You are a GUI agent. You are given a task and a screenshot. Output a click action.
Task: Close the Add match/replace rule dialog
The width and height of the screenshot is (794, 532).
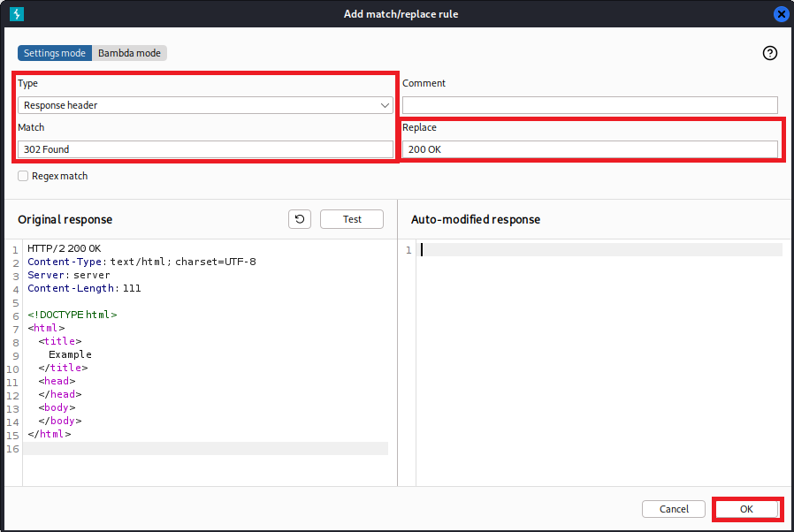(x=781, y=14)
